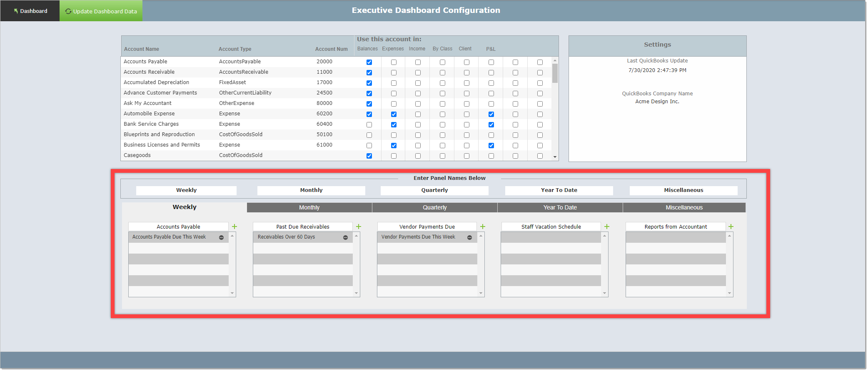Click the last update timestamp 7/30/2020
The height and width of the screenshot is (371, 868).
tap(657, 70)
